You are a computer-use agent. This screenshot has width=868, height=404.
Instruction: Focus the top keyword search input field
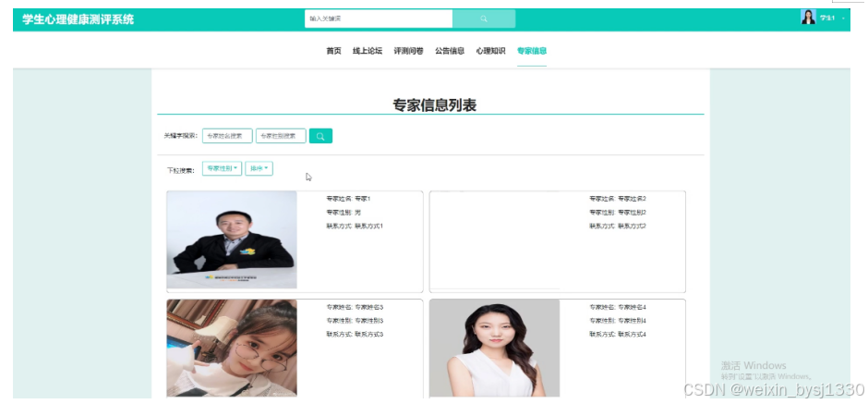click(x=379, y=18)
